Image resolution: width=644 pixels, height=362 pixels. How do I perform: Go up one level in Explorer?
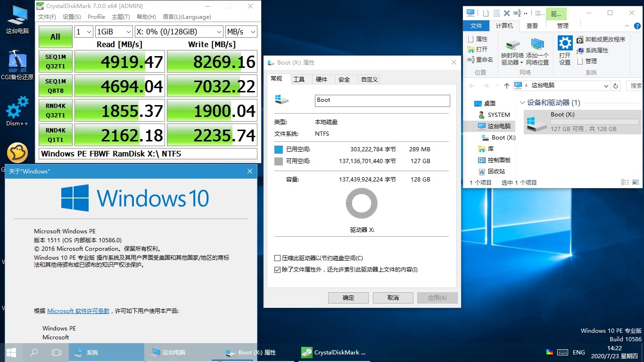(x=506, y=86)
